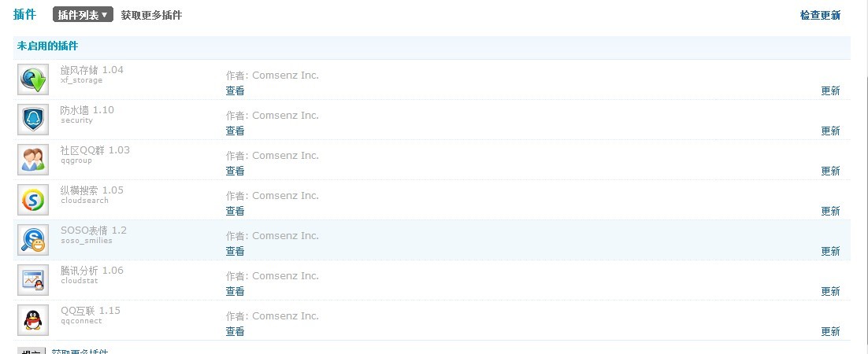Click the 插件 page title

click(x=24, y=14)
